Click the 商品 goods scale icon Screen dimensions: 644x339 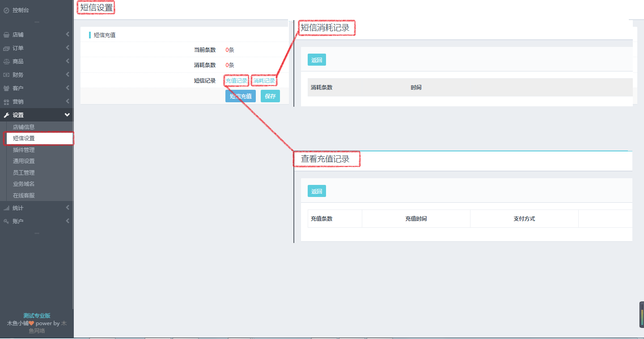6,62
